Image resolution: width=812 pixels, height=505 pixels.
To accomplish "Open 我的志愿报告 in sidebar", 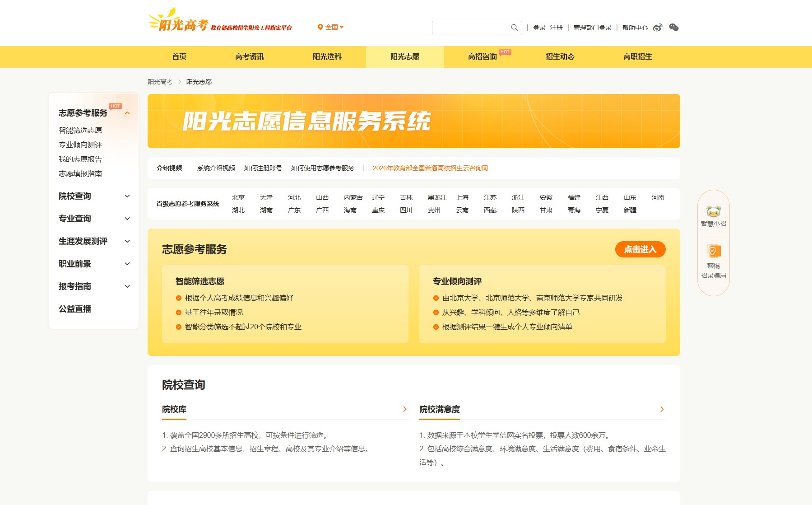I will coord(80,159).
